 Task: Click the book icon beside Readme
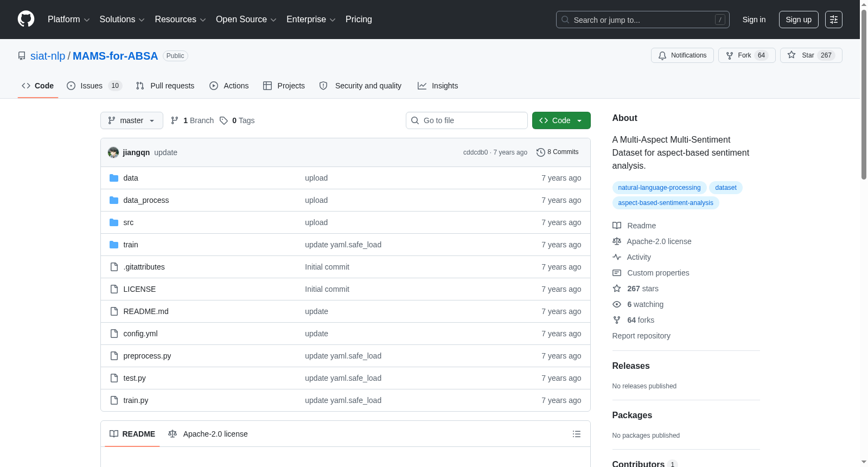coord(617,226)
